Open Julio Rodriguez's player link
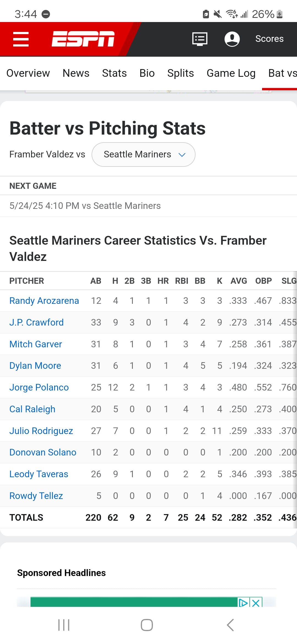Viewport: 297px width, 644px height. coord(41,431)
